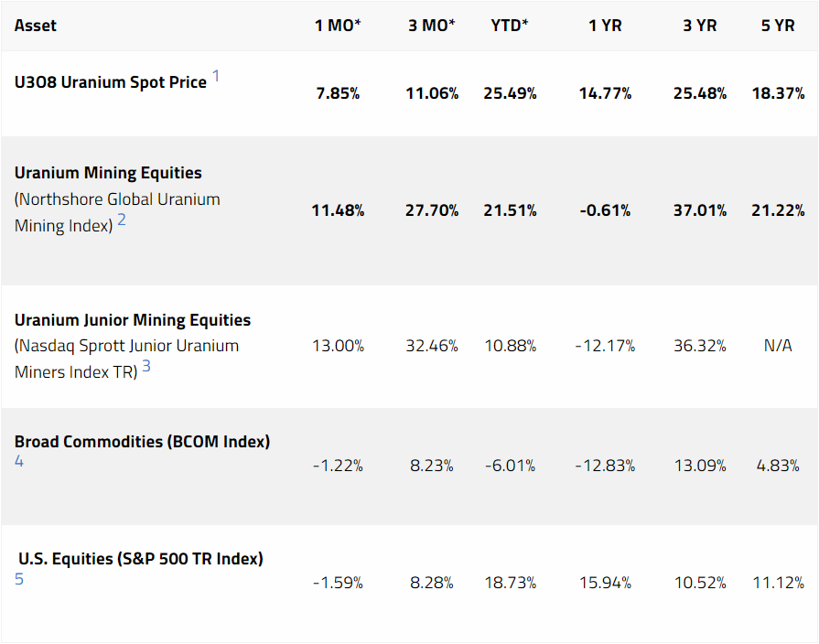
Task: Select the N/A cell in the 5 YR column
Action: click(778, 346)
